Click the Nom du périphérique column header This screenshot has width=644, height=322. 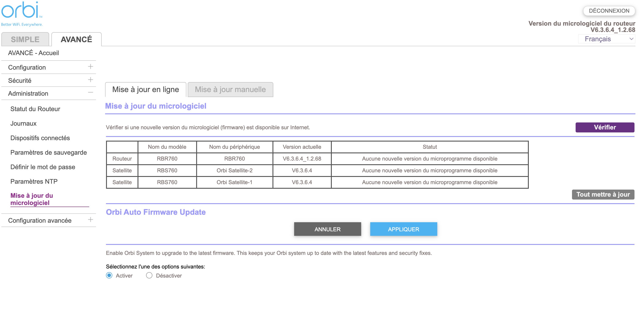click(x=235, y=147)
